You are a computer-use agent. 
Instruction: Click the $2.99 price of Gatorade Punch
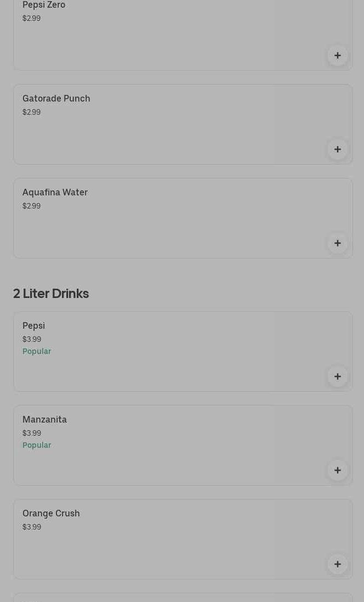pos(31,112)
